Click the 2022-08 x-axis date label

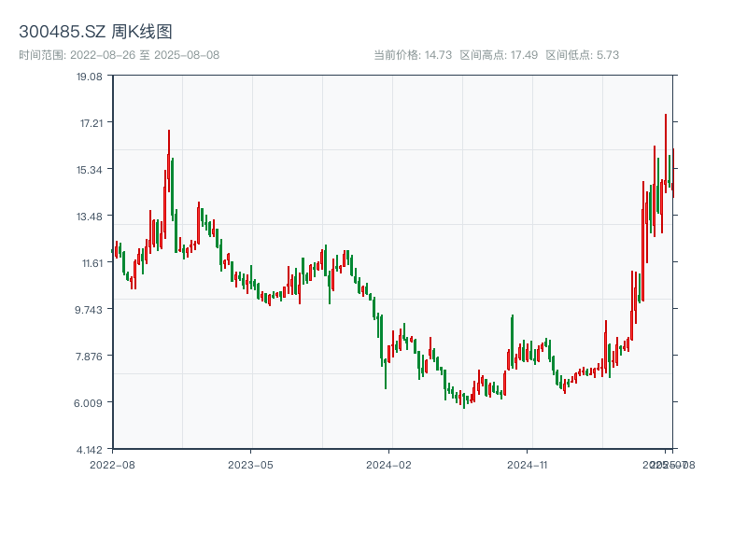(112, 464)
